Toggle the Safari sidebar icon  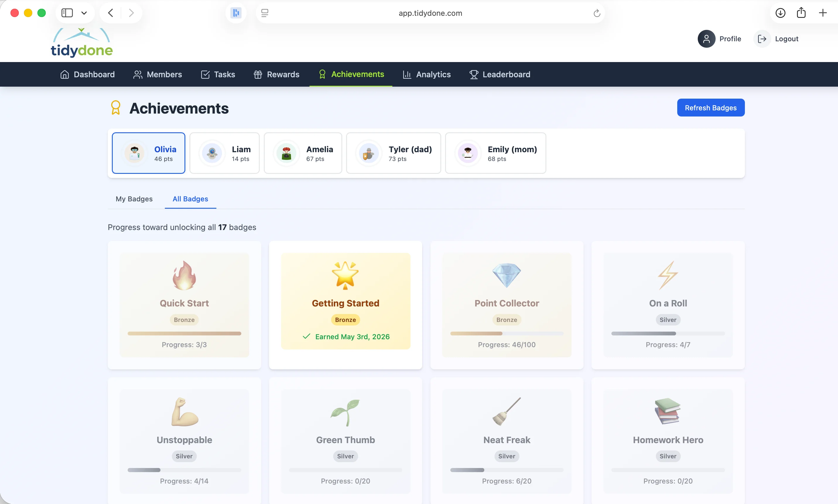point(67,13)
